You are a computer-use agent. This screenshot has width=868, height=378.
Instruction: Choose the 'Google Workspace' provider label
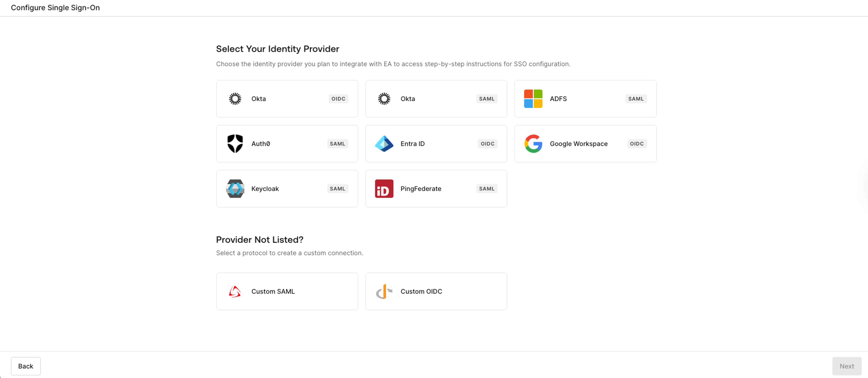(579, 144)
